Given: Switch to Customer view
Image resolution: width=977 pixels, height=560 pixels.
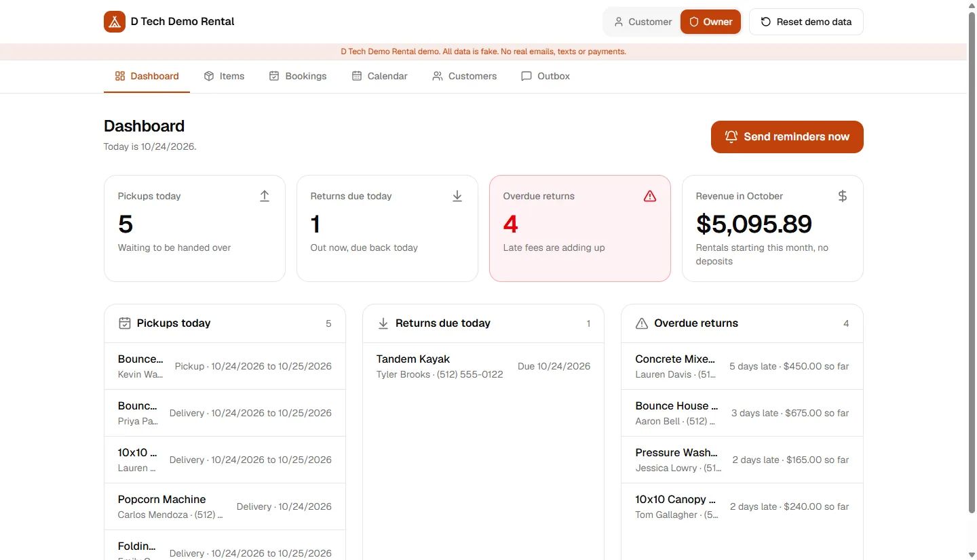Looking at the screenshot, I should [x=643, y=22].
